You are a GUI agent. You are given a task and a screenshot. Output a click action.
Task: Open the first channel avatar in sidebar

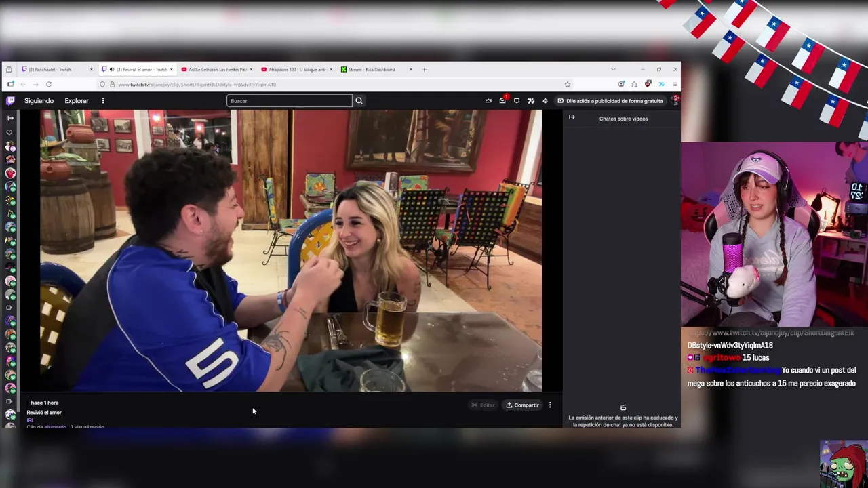[10, 146]
